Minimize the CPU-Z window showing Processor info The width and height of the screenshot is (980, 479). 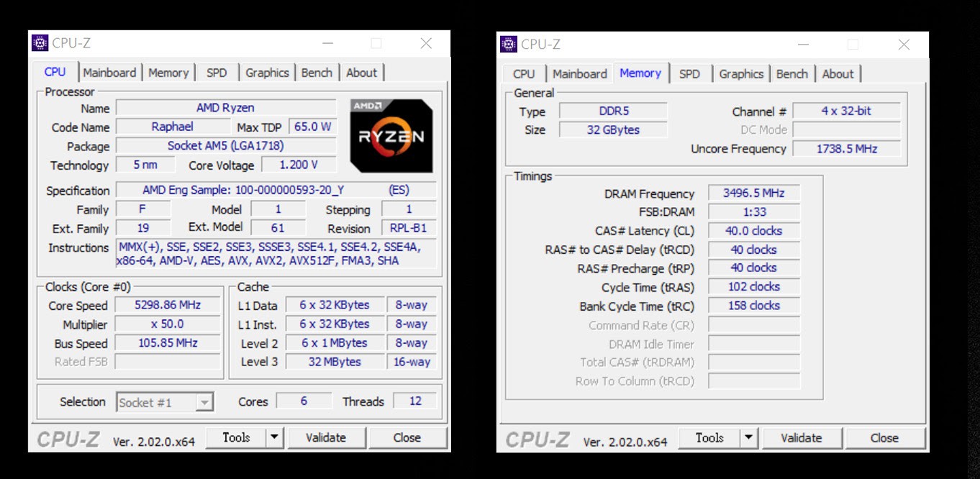pyautogui.click(x=327, y=43)
